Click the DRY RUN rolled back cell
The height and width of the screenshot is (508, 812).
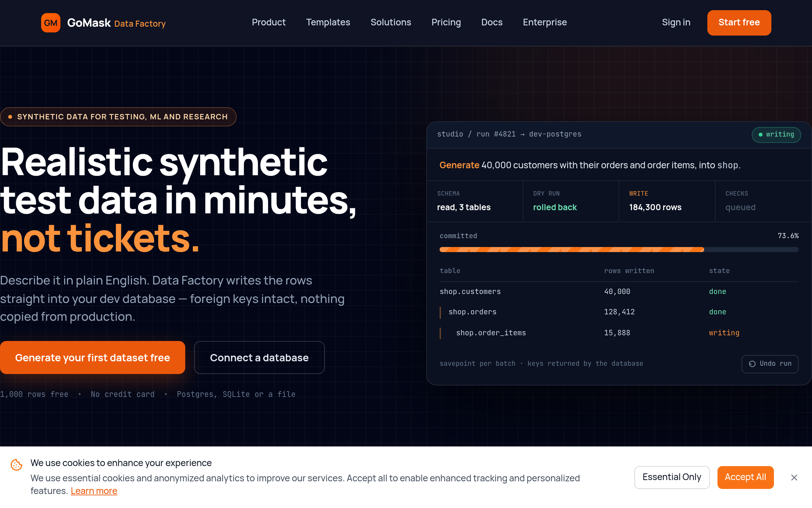pyautogui.click(x=571, y=201)
